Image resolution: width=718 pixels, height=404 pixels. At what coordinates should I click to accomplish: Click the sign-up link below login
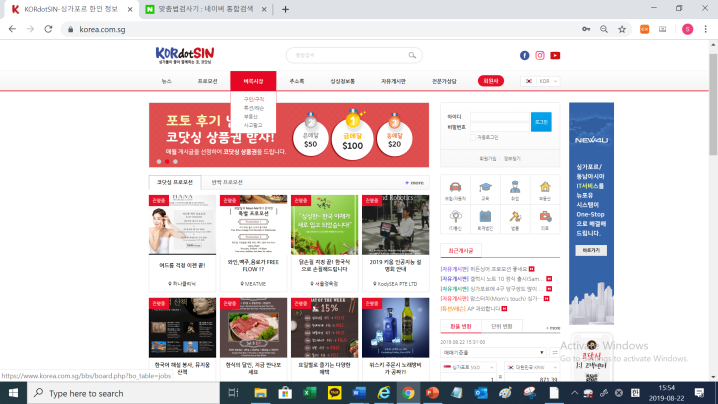click(488, 158)
